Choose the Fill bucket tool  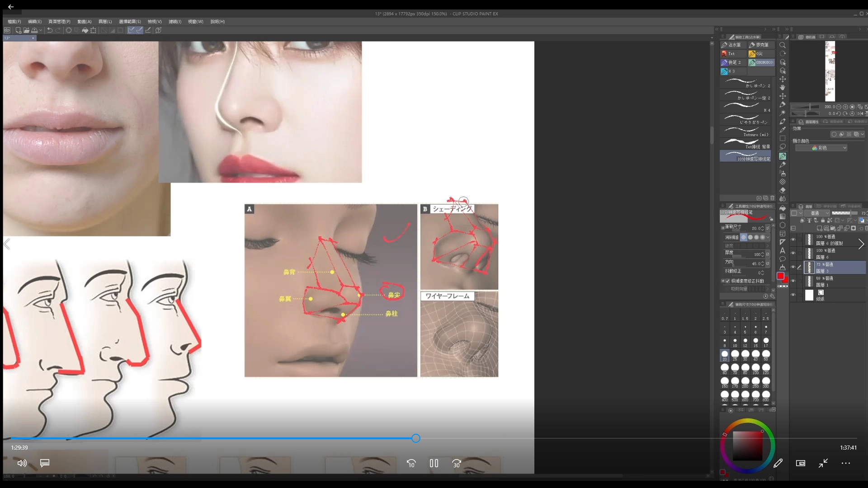point(783,208)
